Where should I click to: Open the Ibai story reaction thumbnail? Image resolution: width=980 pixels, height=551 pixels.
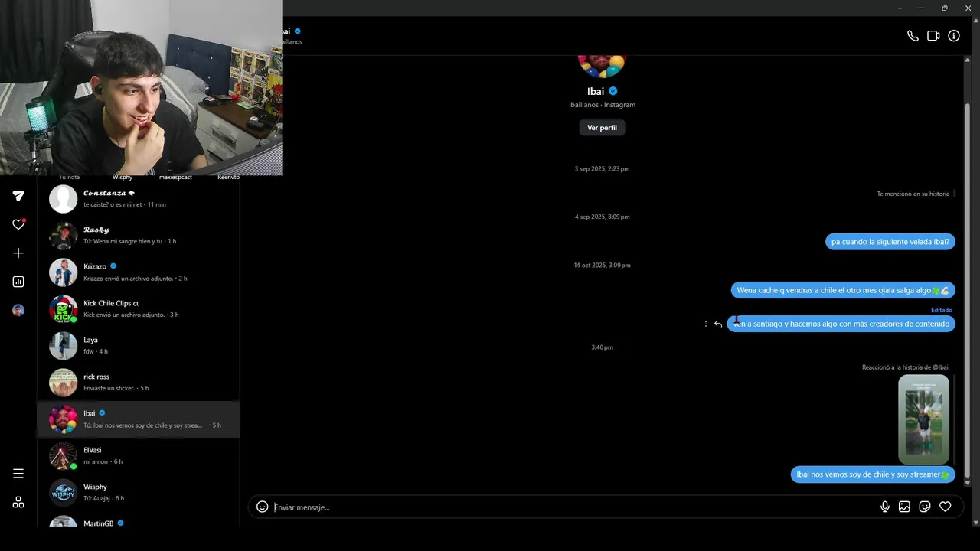923,419
